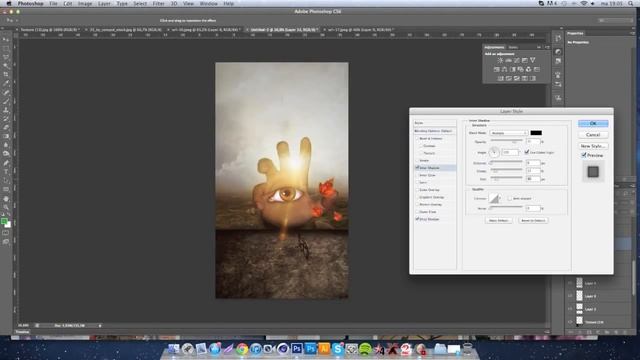Click Cancel in the Layer Style dialog
640x360 pixels.
tap(593, 135)
